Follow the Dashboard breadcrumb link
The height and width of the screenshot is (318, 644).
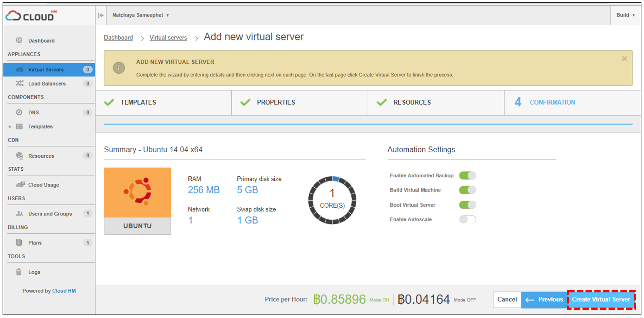pos(118,38)
